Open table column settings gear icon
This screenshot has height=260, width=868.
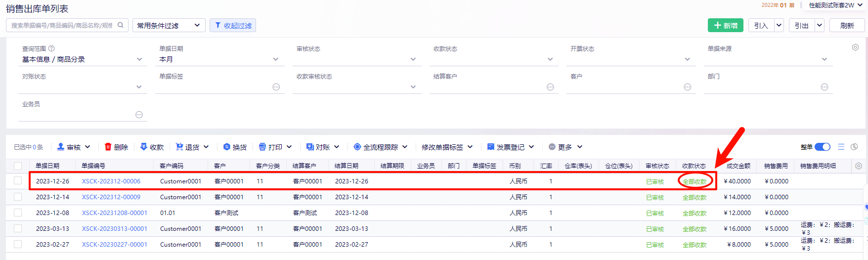click(x=859, y=166)
